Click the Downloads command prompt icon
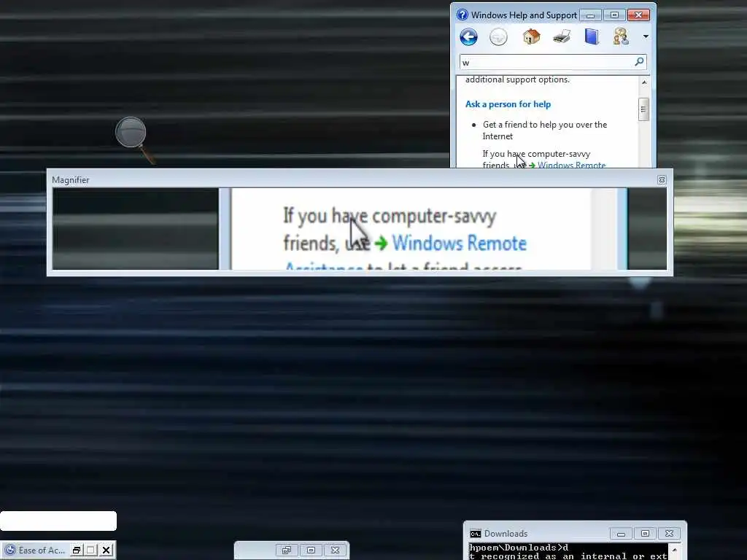 tap(475, 534)
